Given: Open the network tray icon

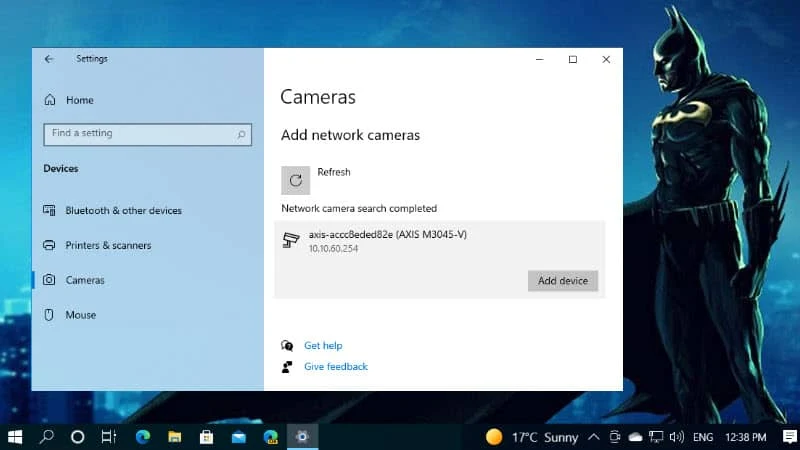Looking at the screenshot, I should pos(656,437).
